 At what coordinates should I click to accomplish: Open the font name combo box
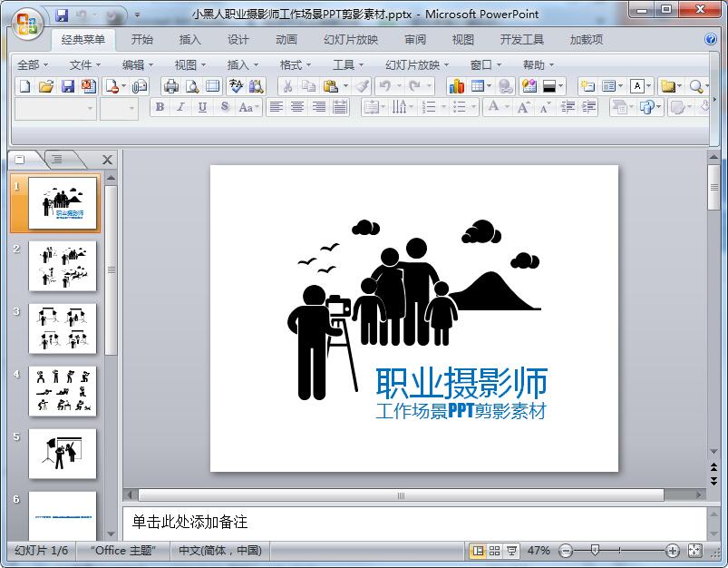coord(54,108)
